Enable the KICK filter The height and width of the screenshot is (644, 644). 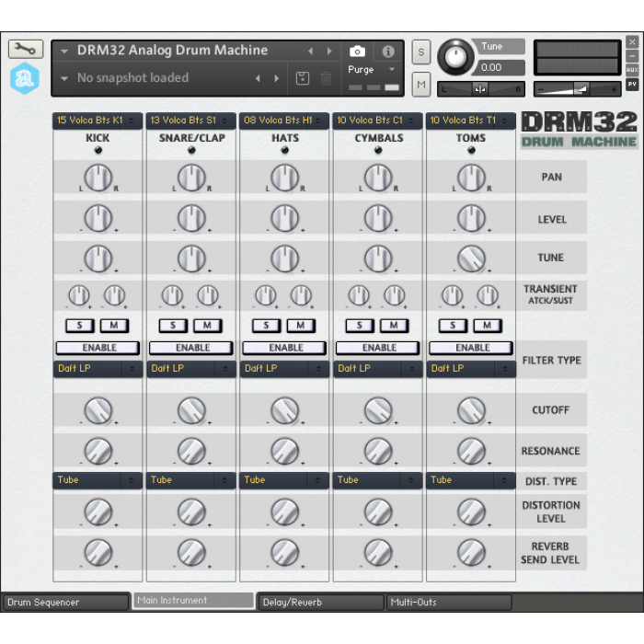98,348
